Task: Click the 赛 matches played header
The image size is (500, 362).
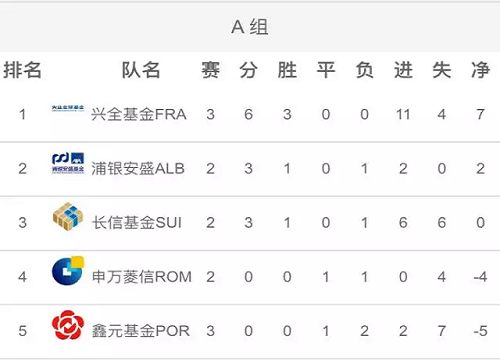Action: pos(210,70)
